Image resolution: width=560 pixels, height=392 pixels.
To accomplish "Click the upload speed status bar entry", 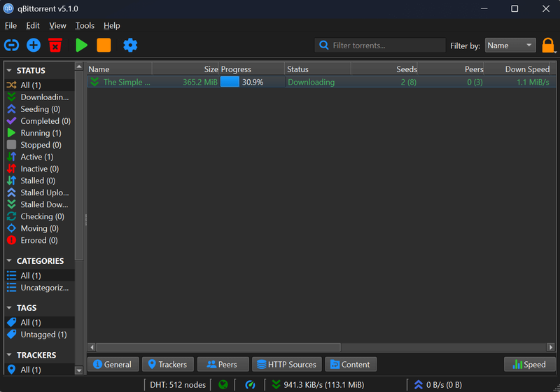I will [x=438, y=384].
